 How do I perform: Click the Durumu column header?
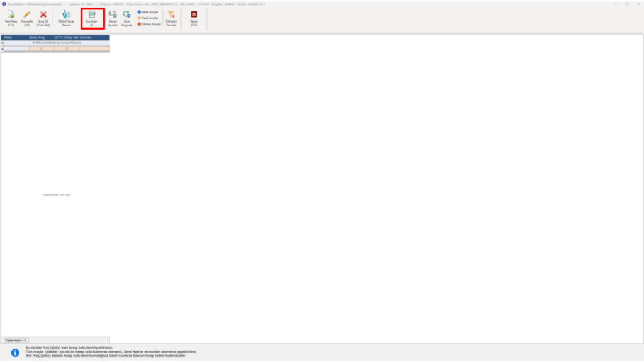[x=94, y=37]
